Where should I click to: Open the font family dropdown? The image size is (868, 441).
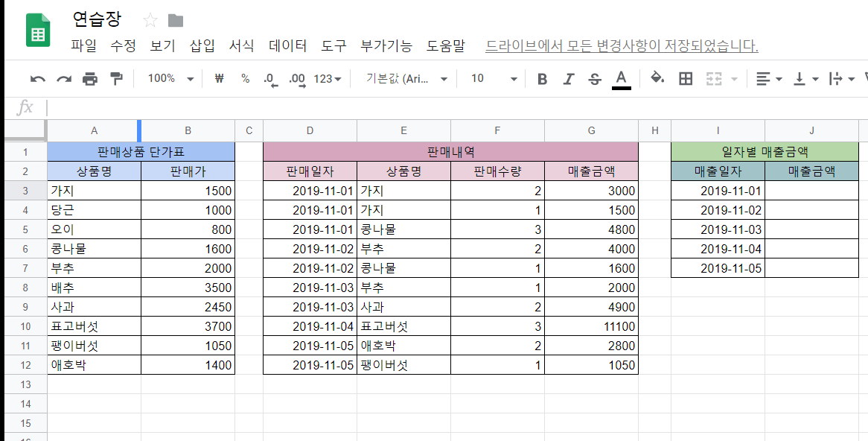(x=406, y=79)
